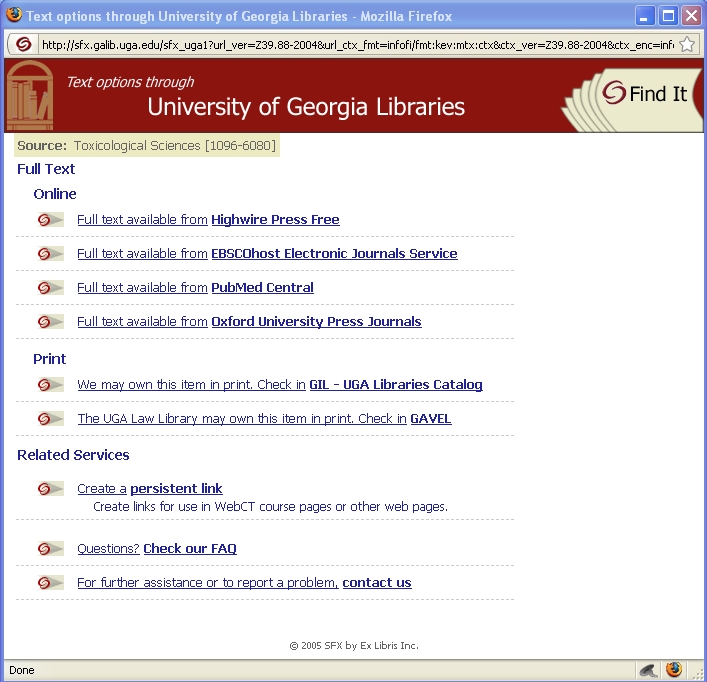Viewport: 707px width, 682px height.
Task: Open full text from Highwire Press Free
Action: pos(208,220)
